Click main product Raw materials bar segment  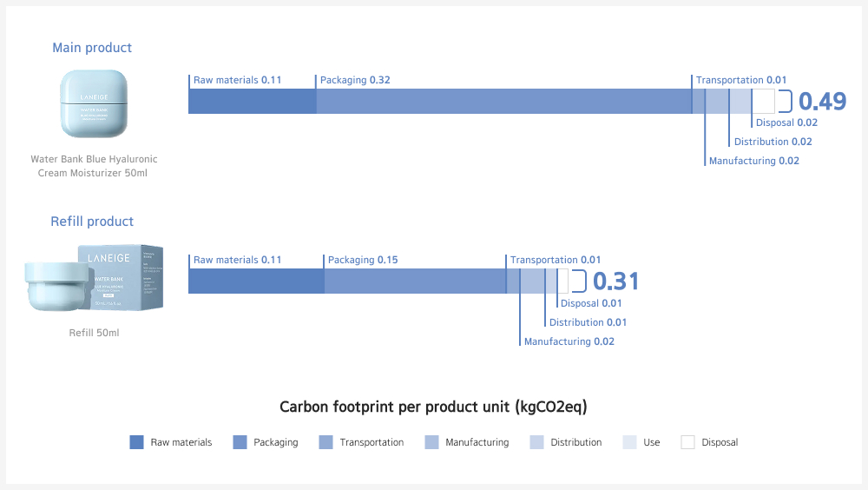(x=253, y=102)
